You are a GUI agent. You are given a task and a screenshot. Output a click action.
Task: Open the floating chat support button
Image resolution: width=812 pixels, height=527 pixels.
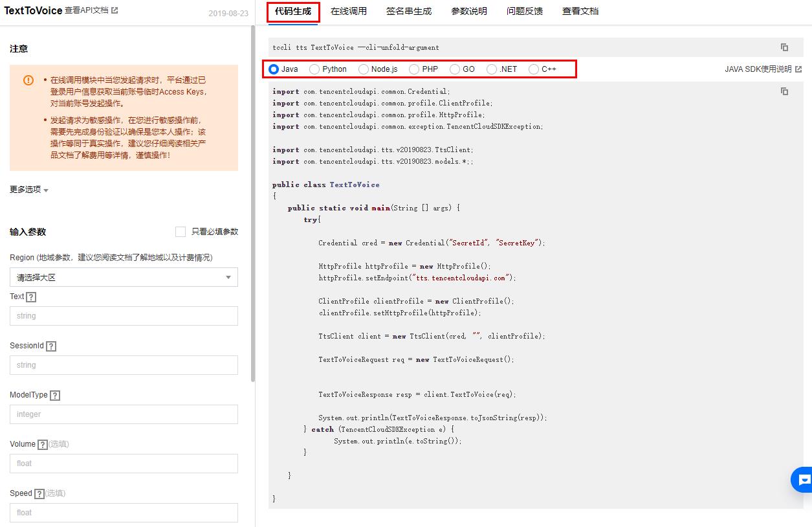pyautogui.click(x=802, y=480)
